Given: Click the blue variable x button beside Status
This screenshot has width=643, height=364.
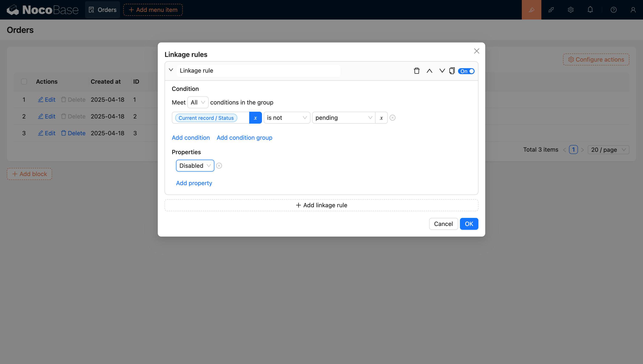Looking at the screenshot, I should [255, 118].
